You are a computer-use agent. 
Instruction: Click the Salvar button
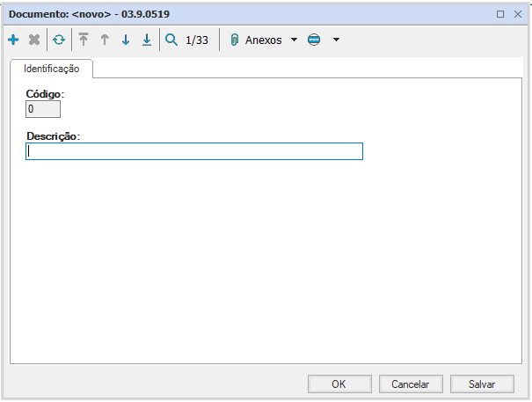tap(481, 384)
